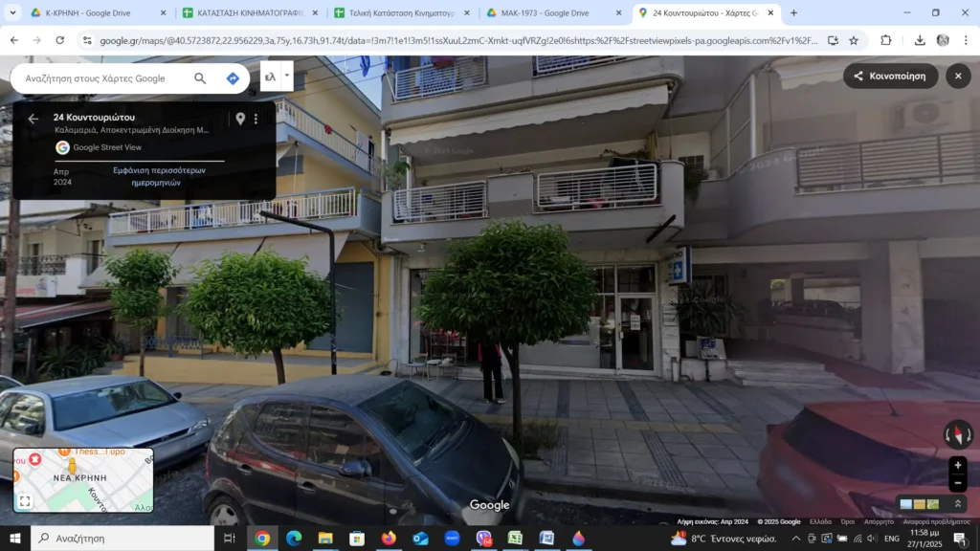Click the location pin icon in address panel
980x551 pixels.
tap(240, 119)
